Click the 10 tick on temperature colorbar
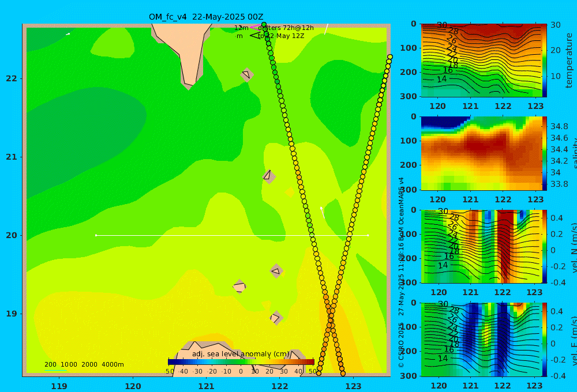 (555, 76)
